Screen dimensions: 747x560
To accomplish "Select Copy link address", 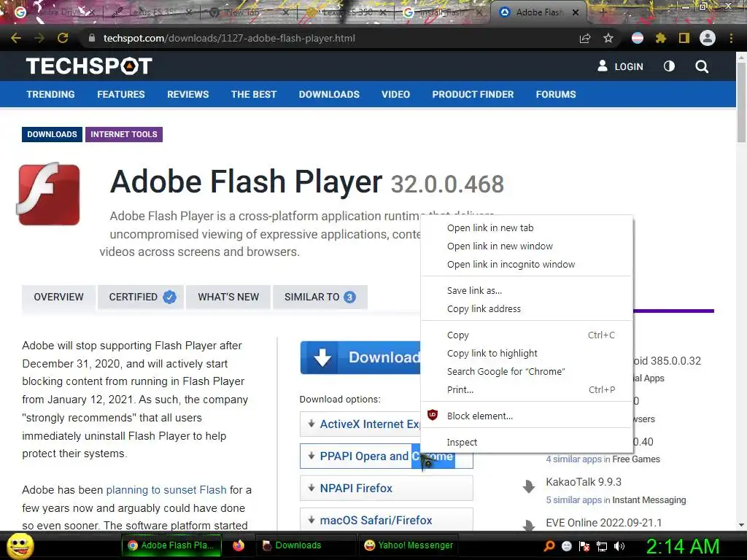I will (527, 308).
